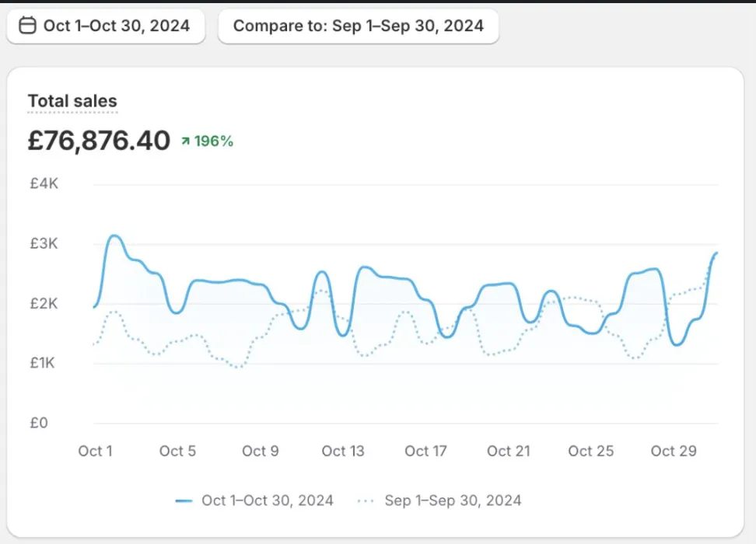The image size is (756, 544).
Task: Click the Oct 5 x-axis label
Action: tap(177, 452)
